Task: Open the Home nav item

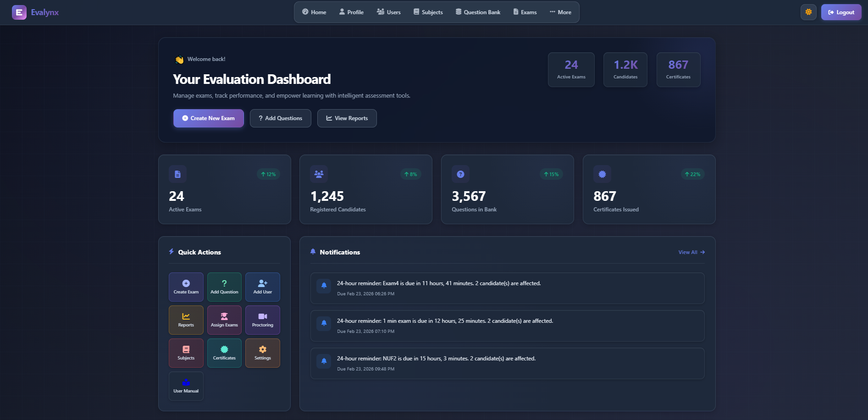Action: [314, 12]
